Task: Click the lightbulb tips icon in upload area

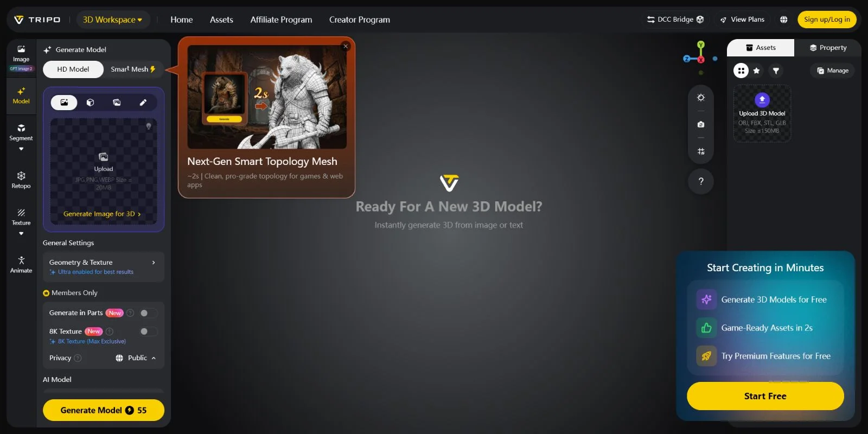Action: (x=148, y=126)
